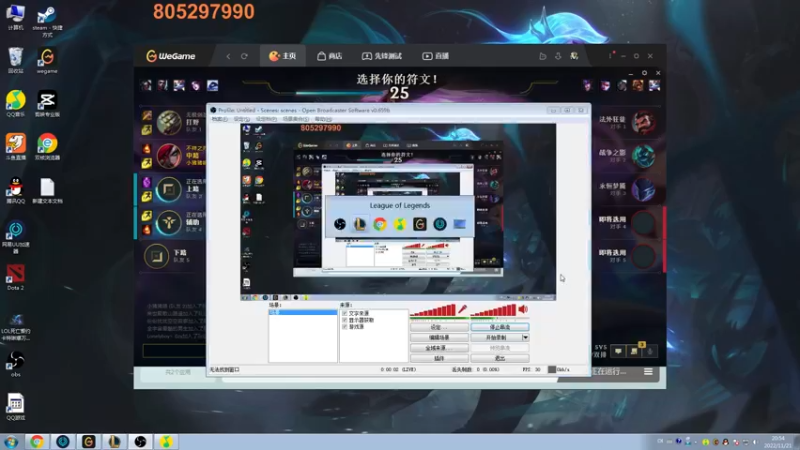This screenshot has height=450, width=800.
Task: Click the OBS 开始录制 button
Action: tap(496, 338)
